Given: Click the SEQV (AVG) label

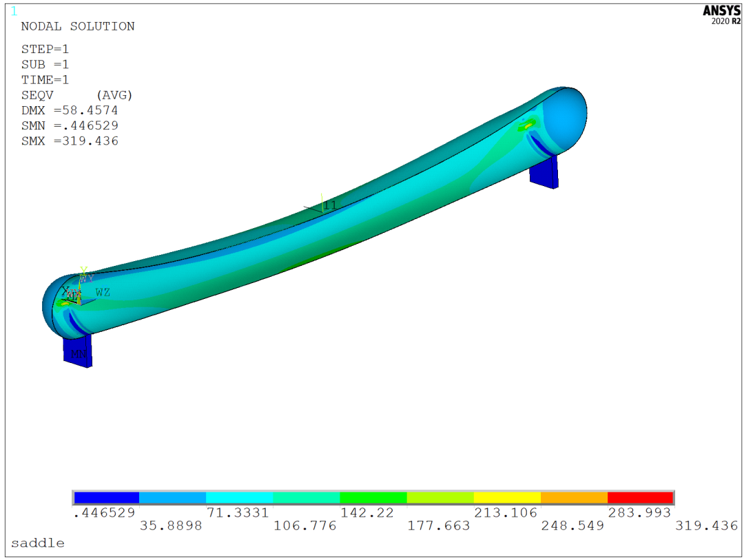Looking at the screenshot, I should point(77,95).
